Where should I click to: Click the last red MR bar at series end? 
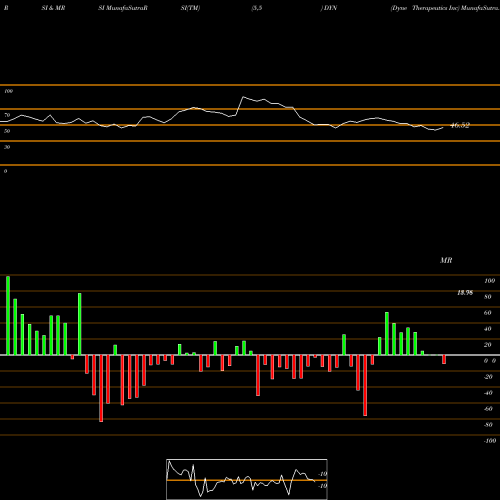click(444, 359)
